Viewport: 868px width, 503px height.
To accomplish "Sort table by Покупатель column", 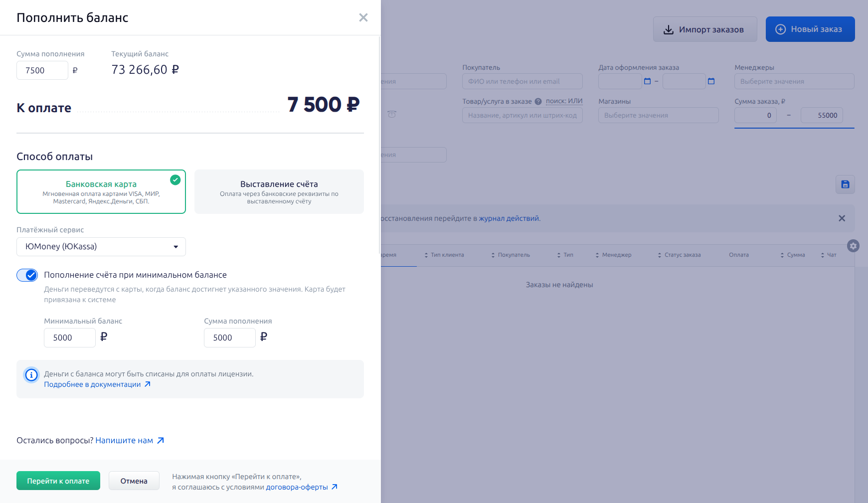I will [x=510, y=255].
